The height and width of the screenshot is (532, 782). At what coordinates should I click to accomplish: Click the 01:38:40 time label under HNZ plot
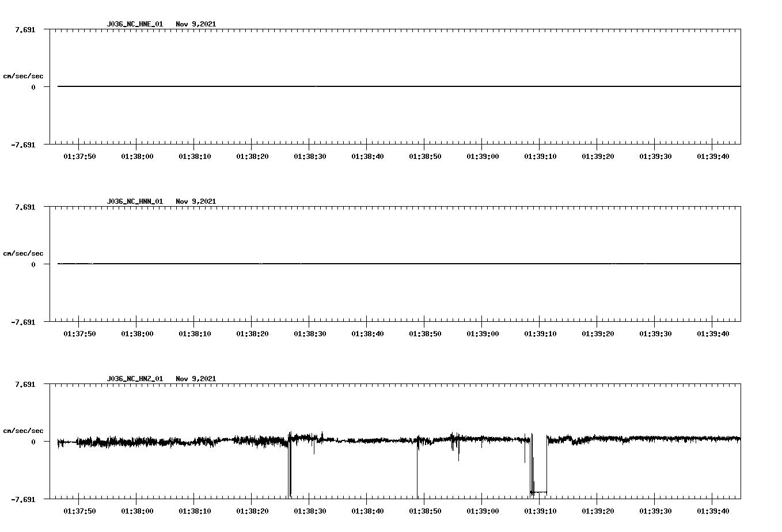(367, 511)
